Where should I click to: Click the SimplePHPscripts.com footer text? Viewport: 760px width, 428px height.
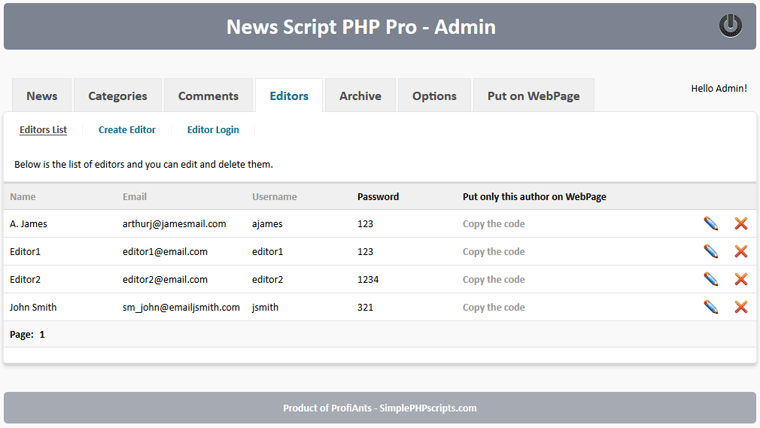(428, 408)
